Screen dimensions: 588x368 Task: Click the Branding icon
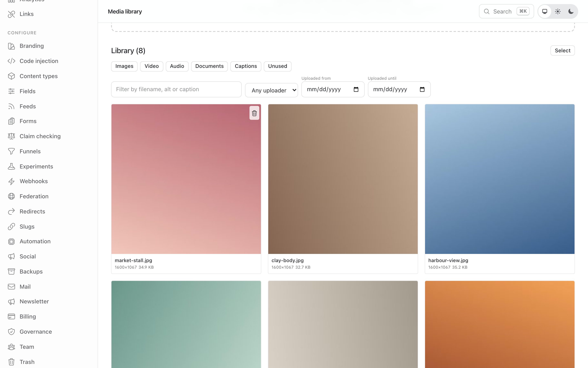coord(11,46)
